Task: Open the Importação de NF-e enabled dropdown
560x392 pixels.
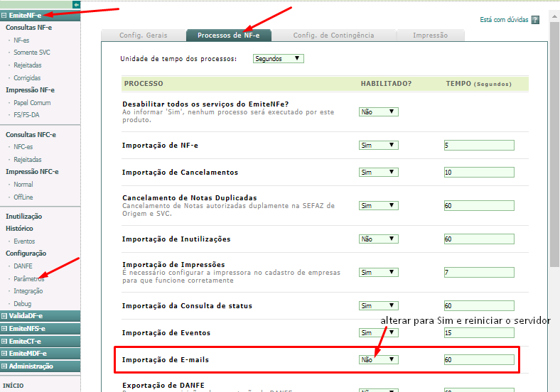Action: pyautogui.click(x=379, y=146)
